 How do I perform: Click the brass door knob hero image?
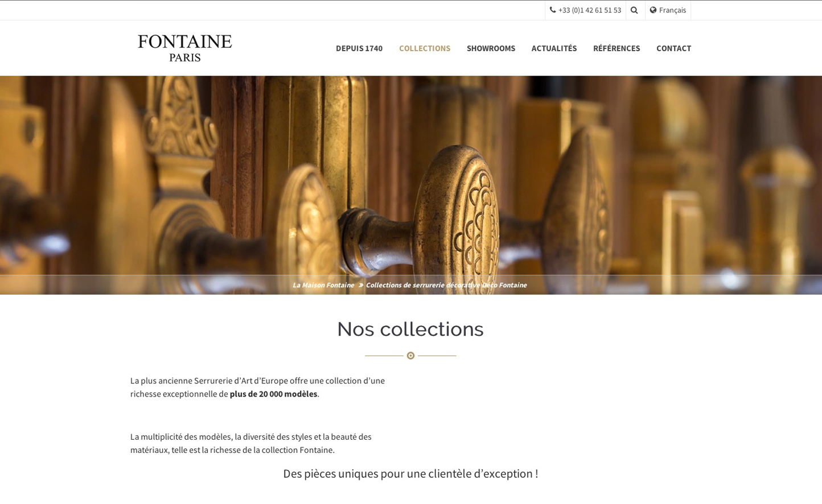click(411, 175)
